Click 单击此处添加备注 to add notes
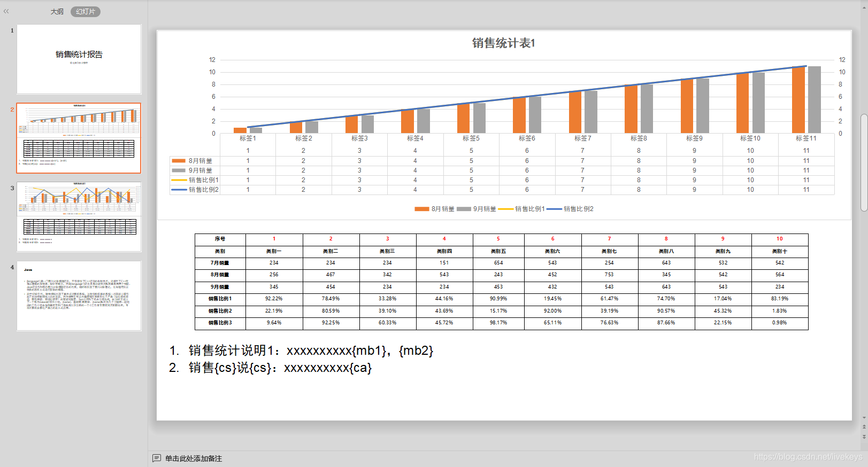The height and width of the screenshot is (467, 868). [x=194, y=458]
